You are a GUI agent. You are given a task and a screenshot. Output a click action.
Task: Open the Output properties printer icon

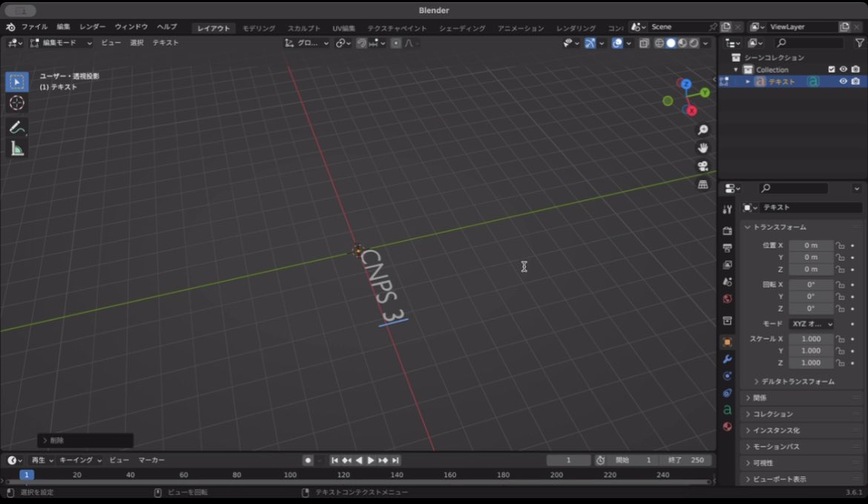727,248
